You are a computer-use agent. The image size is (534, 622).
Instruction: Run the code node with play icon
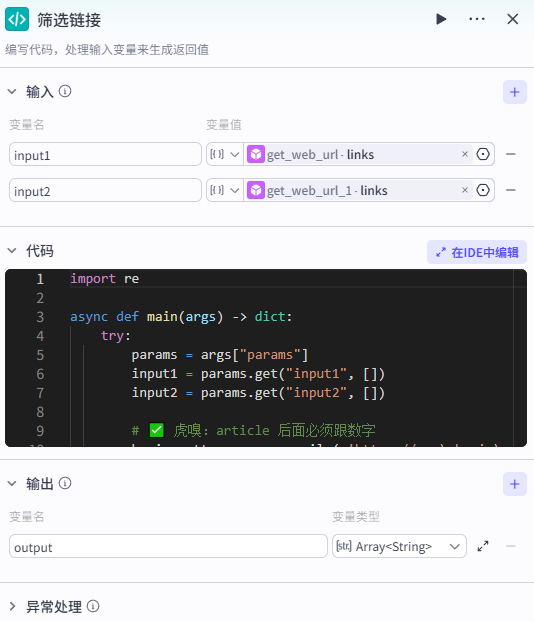pos(441,19)
